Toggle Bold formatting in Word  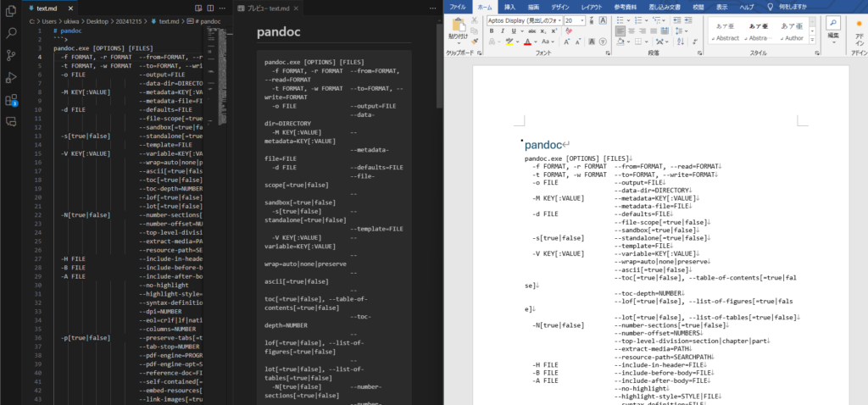click(x=492, y=31)
